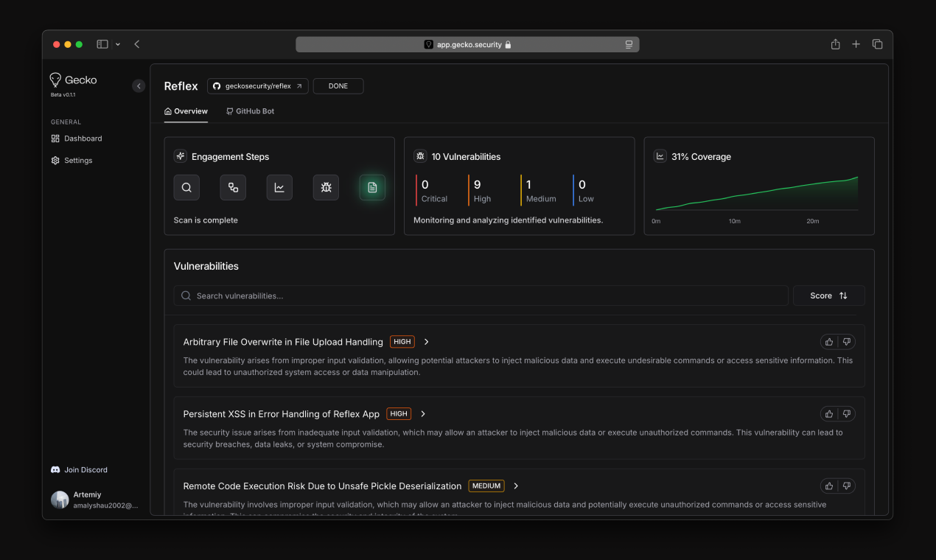Show Safari tab overview

pos(877,44)
